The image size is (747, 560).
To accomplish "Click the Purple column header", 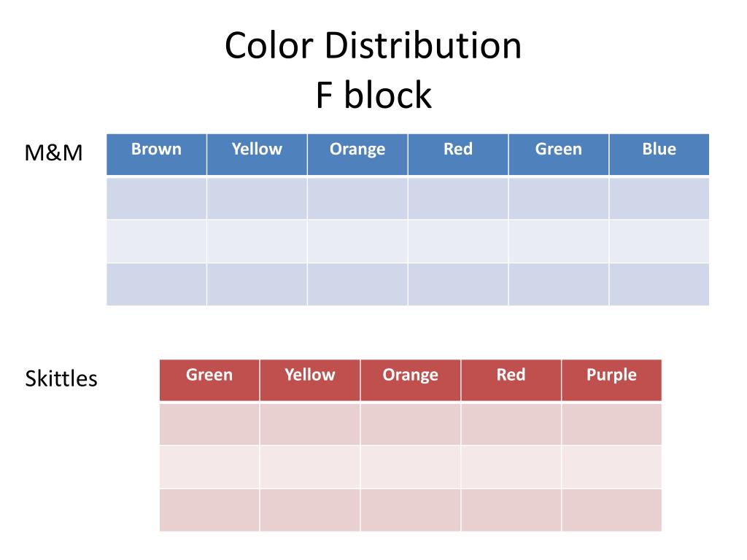I will click(611, 376).
